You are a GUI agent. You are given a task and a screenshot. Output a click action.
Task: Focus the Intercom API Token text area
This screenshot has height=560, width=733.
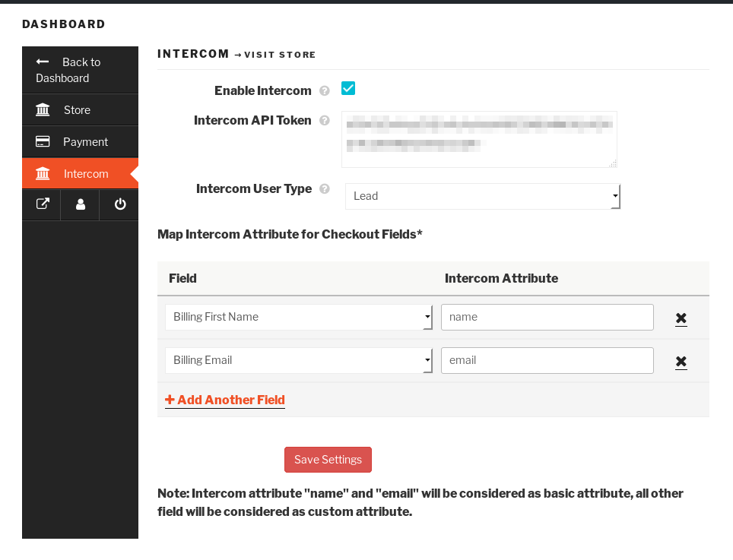[479, 139]
